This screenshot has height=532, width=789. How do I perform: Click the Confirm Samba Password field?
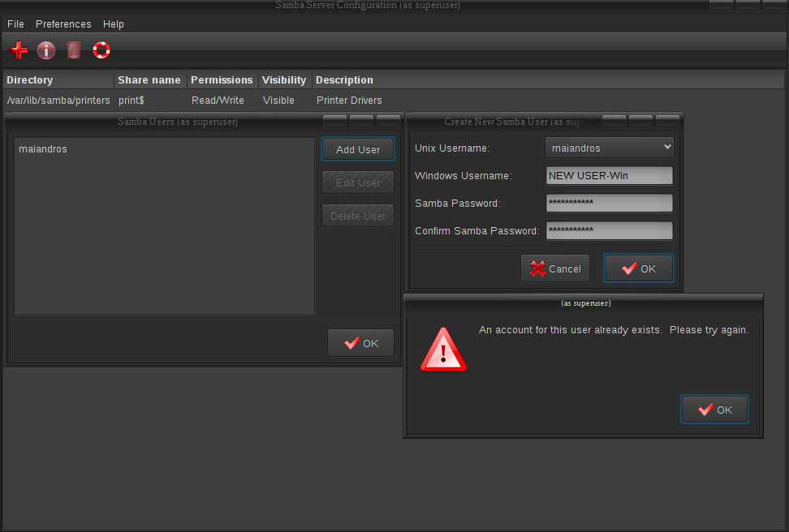(610, 231)
